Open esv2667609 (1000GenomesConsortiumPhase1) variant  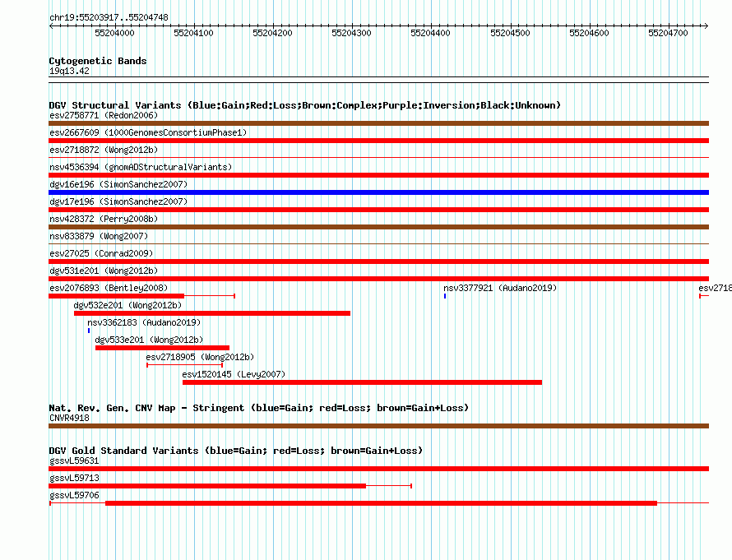point(148,132)
